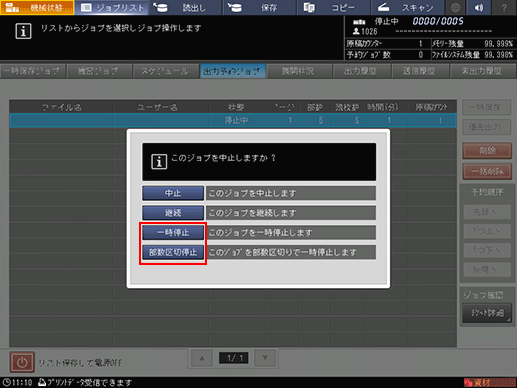Click the globe icon in top bar
517x388 pixels.
click(x=455, y=7)
